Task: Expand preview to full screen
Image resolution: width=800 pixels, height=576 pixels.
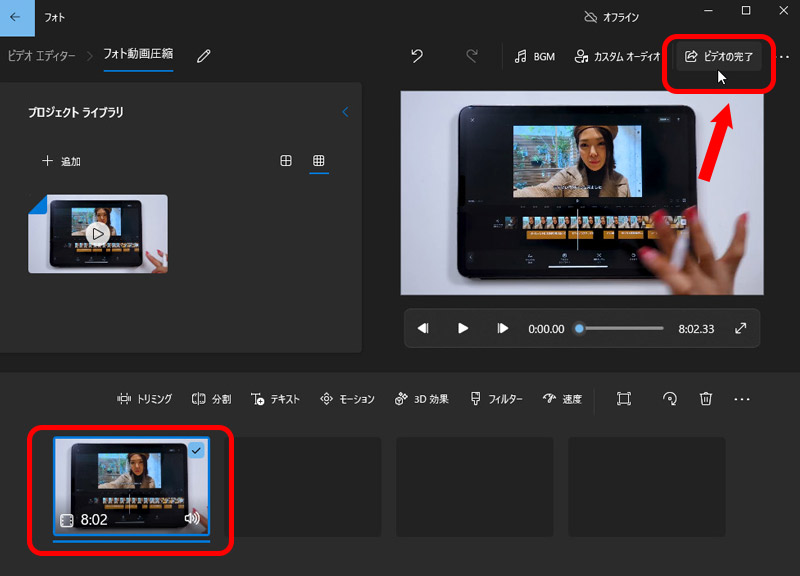Action: tap(740, 328)
